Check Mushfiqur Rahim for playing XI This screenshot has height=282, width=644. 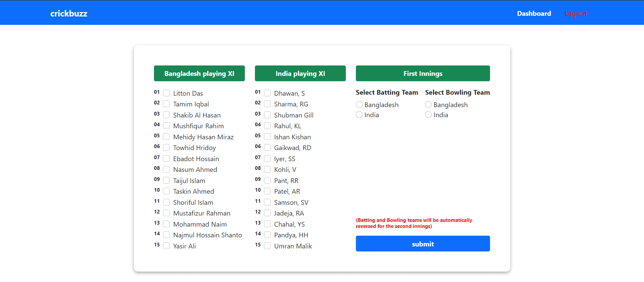166,126
